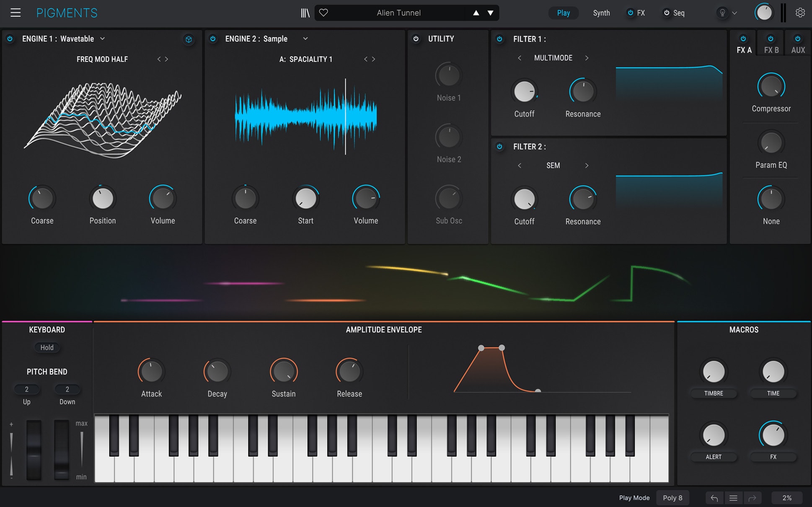812x507 pixels.
Task: Switch to next Filter 2 type after SEM
Action: 587,166
